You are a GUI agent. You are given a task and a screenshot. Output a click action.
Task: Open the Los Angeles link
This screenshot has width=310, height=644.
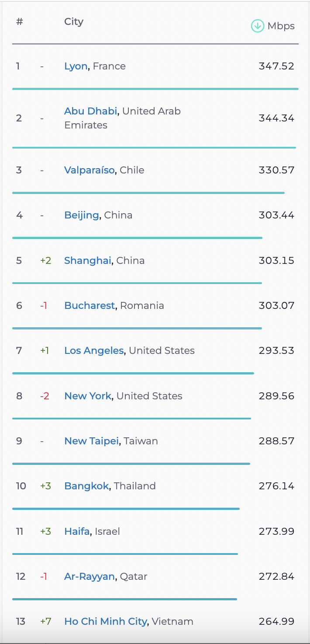[x=94, y=350]
